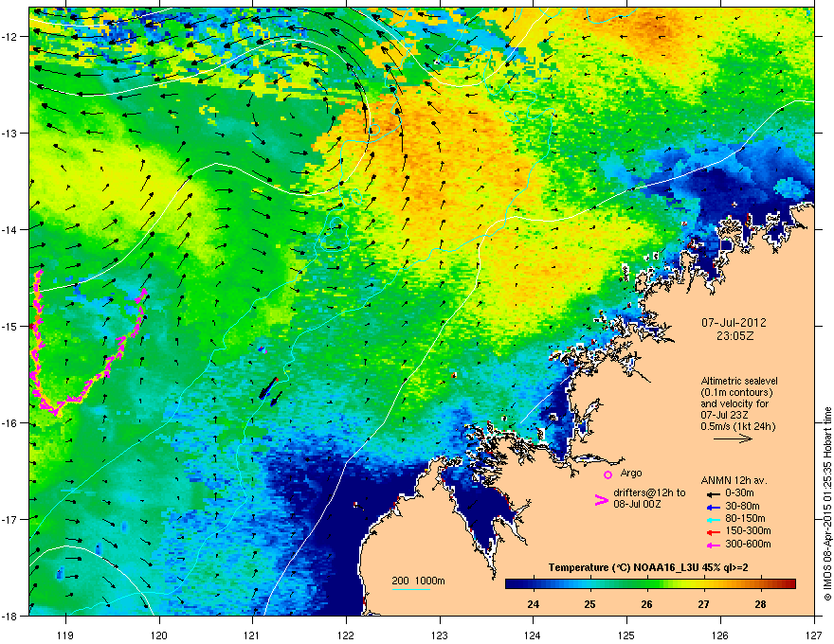Click the (0.1m contours) text

click(x=736, y=392)
